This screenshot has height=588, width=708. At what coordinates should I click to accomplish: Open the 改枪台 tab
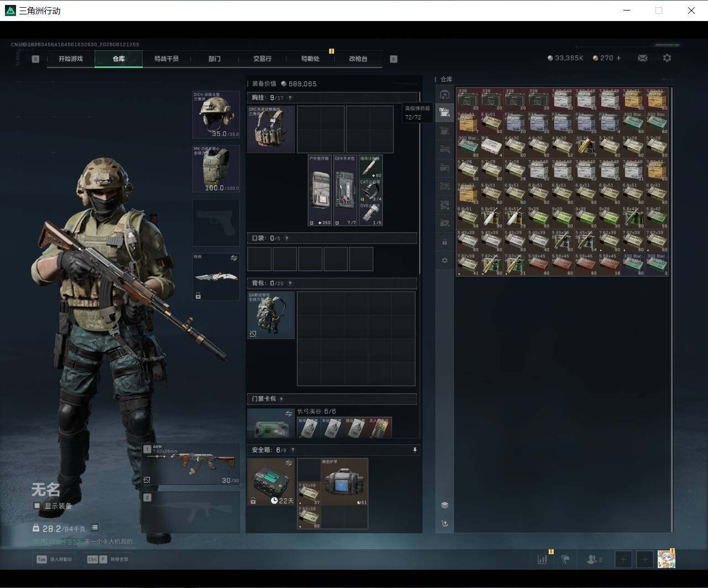[358, 59]
